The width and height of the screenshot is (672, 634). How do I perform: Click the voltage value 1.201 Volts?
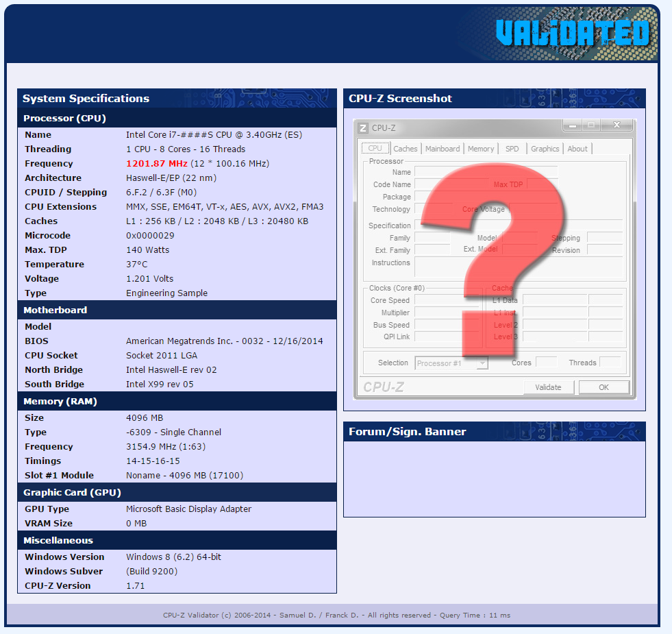tap(149, 279)
